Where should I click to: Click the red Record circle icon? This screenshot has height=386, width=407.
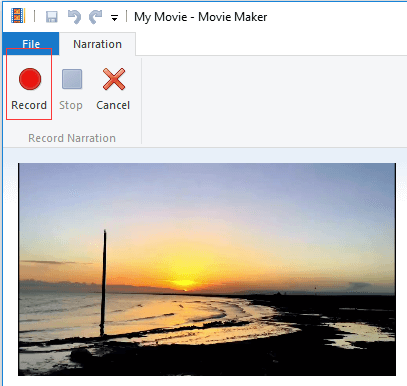point(30,79)
